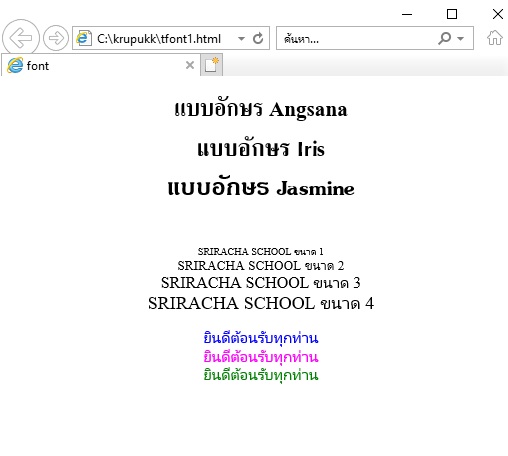508x456 pixels.
Task: Click the address field showing tfont1.html
Action: (x=159, y=39)
